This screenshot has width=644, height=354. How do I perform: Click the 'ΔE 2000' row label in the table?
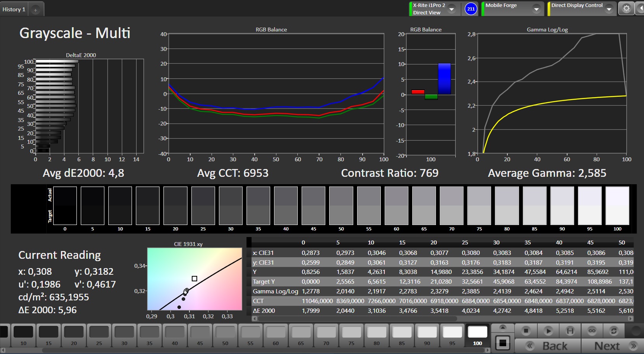264,310
